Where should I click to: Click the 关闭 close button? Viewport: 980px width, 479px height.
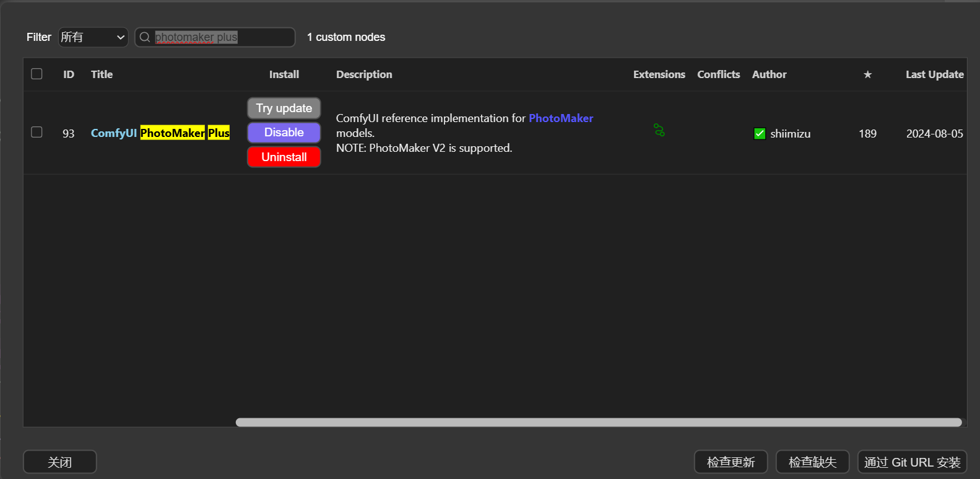point(60,462)
